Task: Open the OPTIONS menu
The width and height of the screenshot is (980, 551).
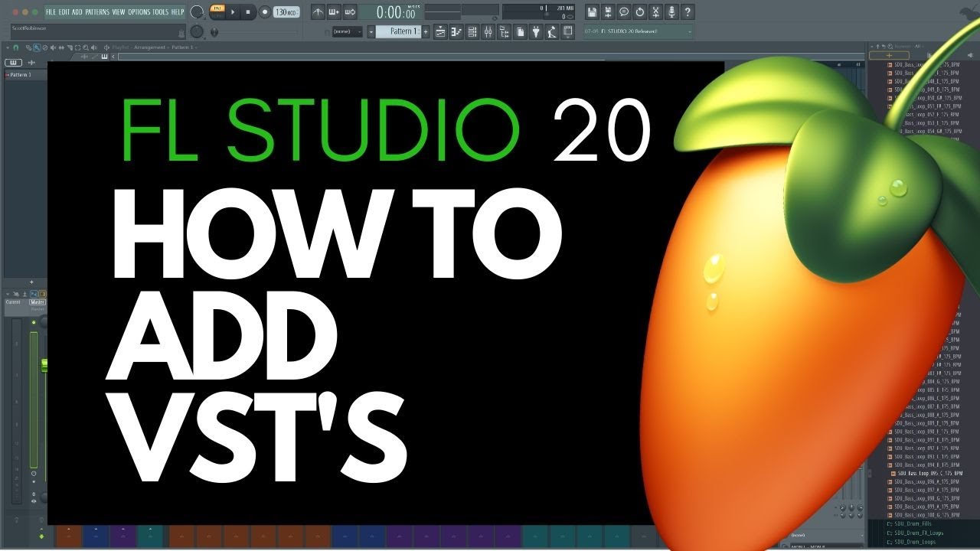Action: pyautogui.click(x=139, y=12)
